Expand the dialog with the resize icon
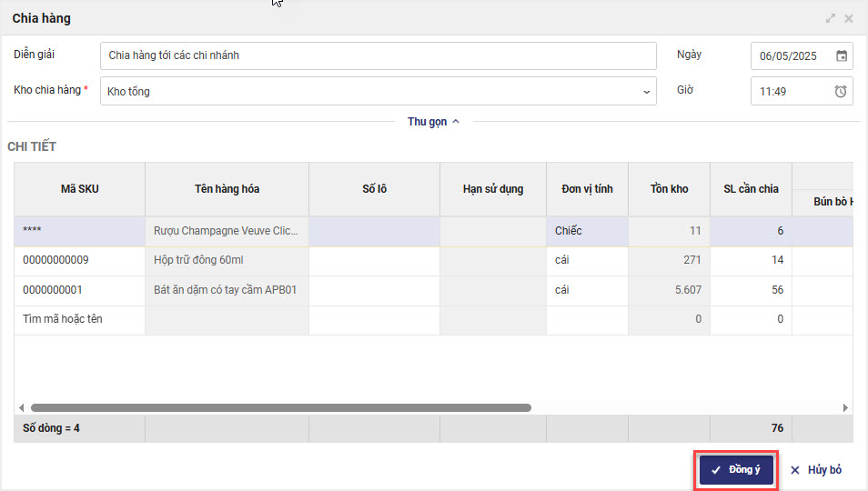Screen dimensions: 868x491 pos(831,18)
